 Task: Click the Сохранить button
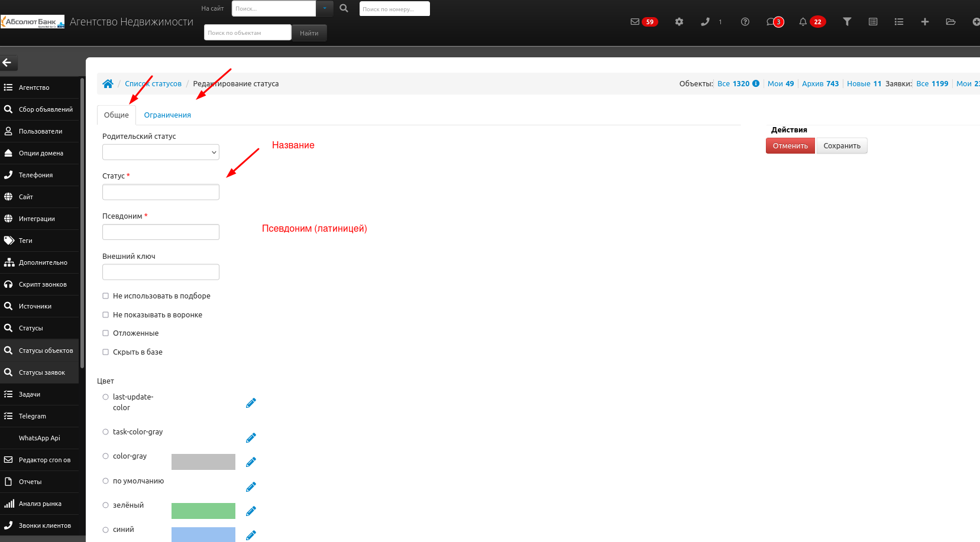842,146
